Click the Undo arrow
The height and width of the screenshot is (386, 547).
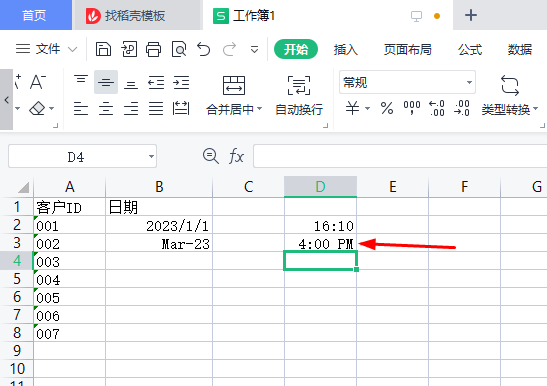[204, 49]
